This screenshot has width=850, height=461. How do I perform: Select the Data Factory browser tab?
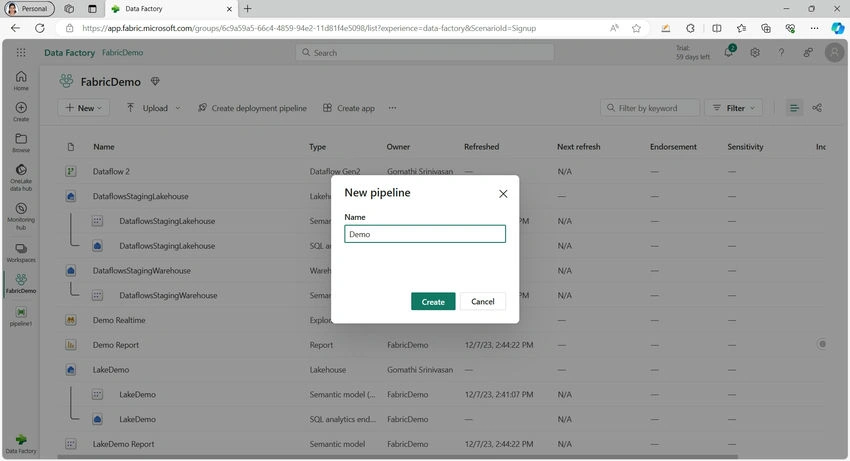(170, 9)
